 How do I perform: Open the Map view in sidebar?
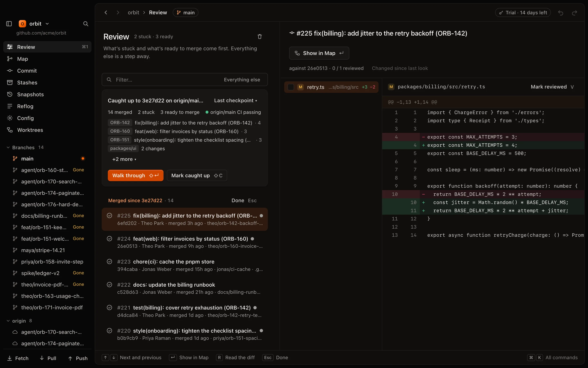pos(47,59)
